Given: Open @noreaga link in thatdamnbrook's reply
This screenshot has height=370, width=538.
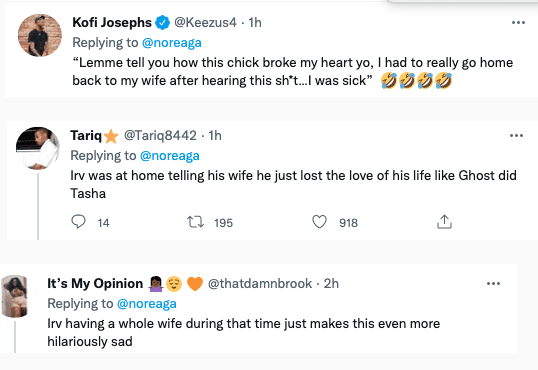Looking at the screenshot, I should pyautogui.click(x=147, y=304).
